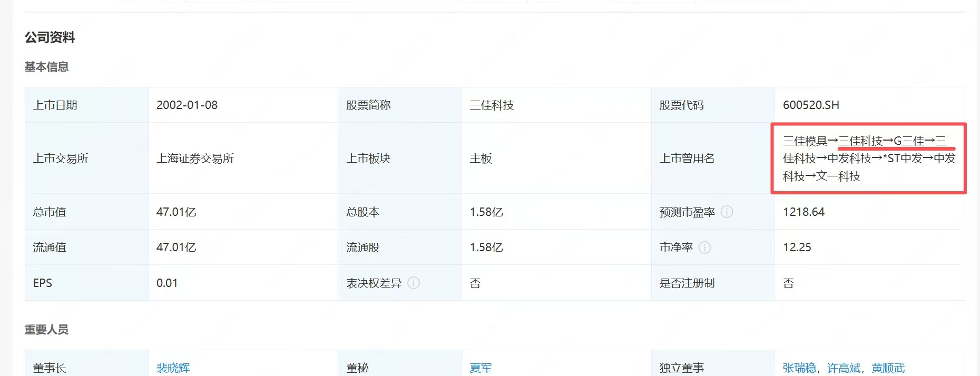Click the info icon beside 预测市盈率
The image size is (980, 376).
tap(727, 212)
